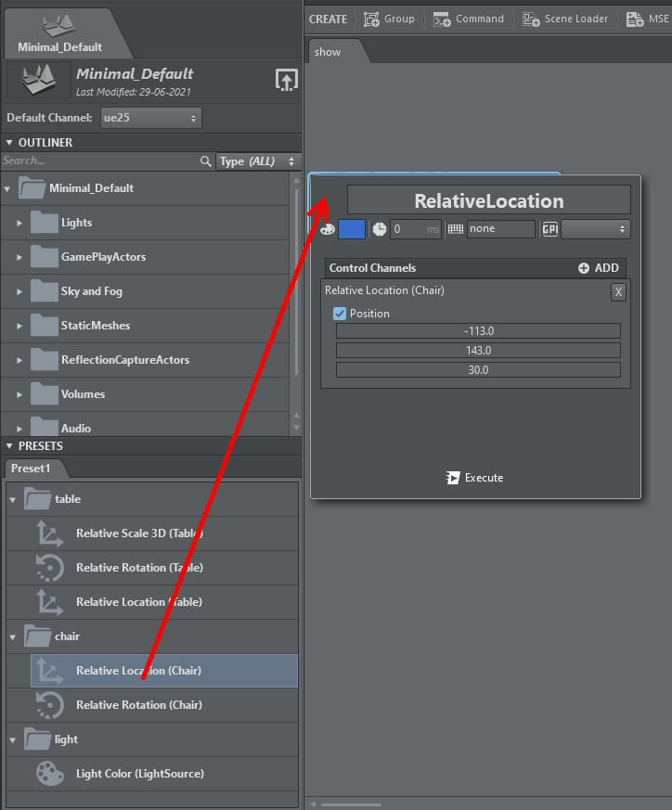Click the upload icon beside Minimal_Default
Screen dimensions: 672x810
coord(287,80)
